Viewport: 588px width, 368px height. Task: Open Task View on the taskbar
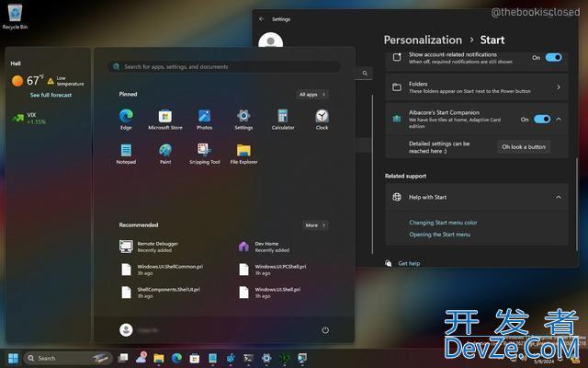[x=123, y=358]
